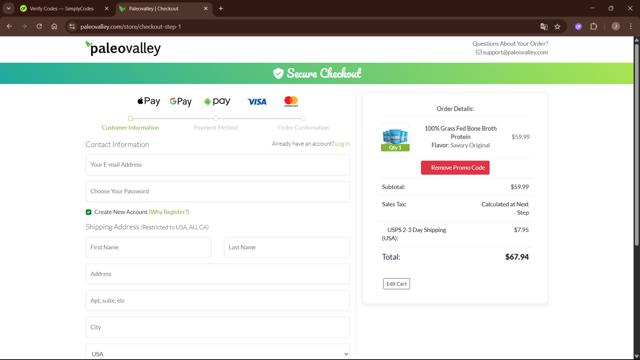This screenshot has width=640, height=360.
Task: Focus the Choose Your Password field
Action: tap(218, 191)
